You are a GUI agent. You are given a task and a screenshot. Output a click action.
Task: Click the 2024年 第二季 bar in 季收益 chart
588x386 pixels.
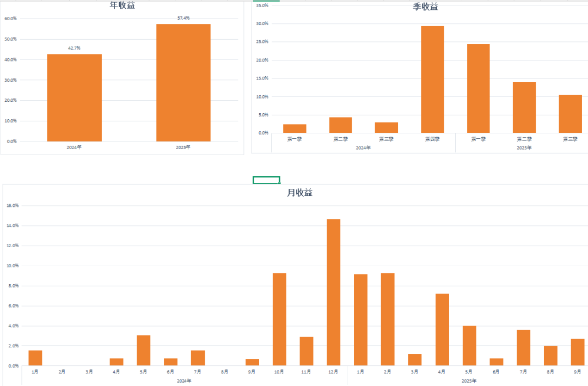(x=340, y=125)
